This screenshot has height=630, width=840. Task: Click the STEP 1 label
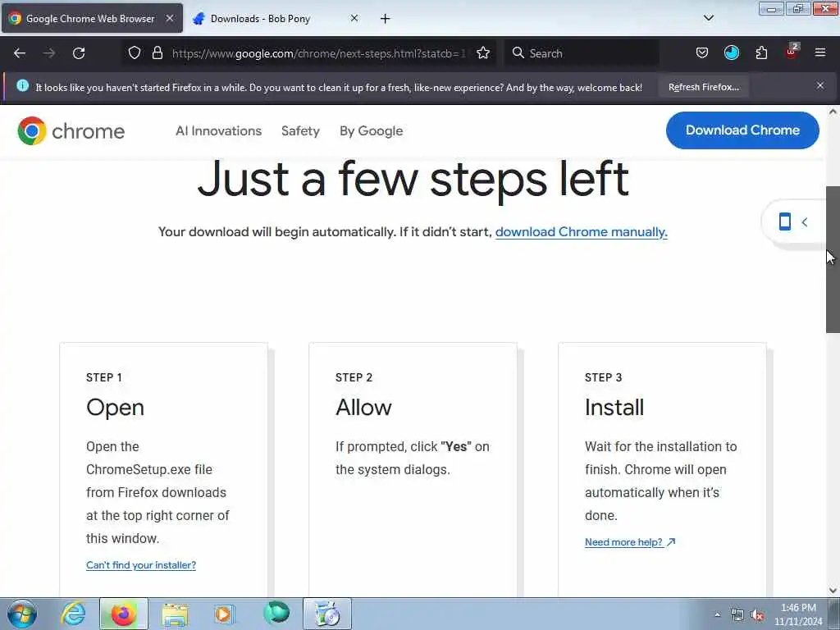pos(104,377)
